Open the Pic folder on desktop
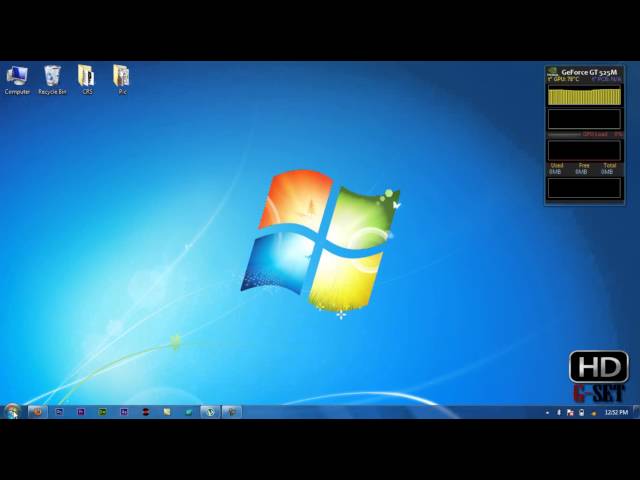Viewport: 640px width, 480px height. (122, 80)
